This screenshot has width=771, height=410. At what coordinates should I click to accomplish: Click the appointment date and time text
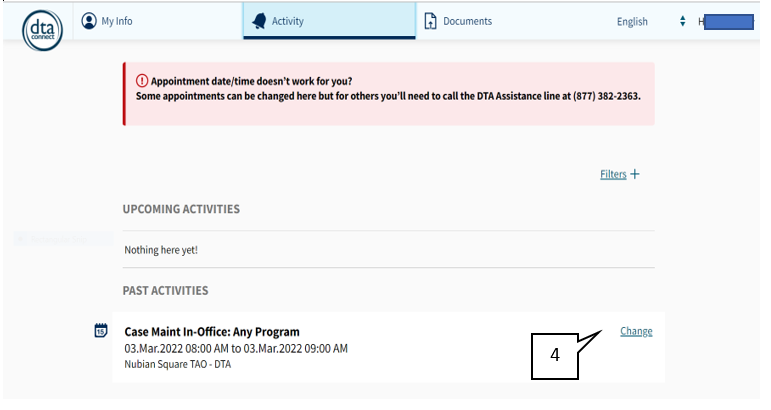tap(236, 349)
